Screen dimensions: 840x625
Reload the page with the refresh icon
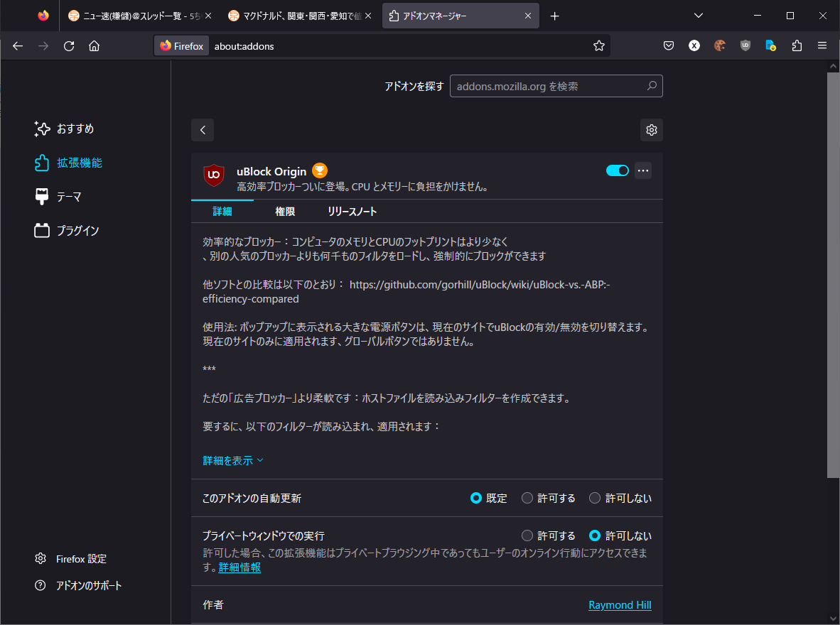68,46
